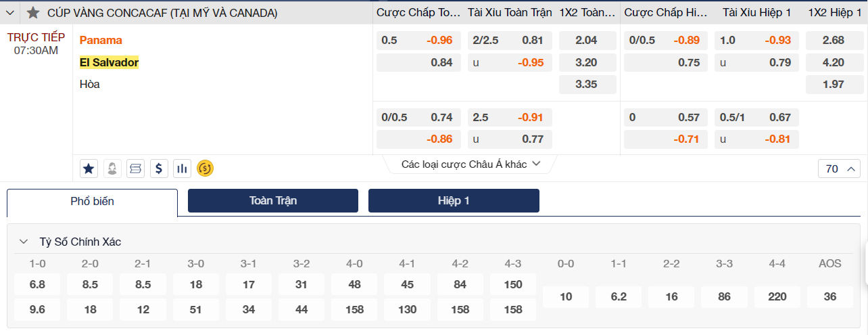Click the stacked banners icon under the match
The image size is (868, 335).
click(135, 168)
